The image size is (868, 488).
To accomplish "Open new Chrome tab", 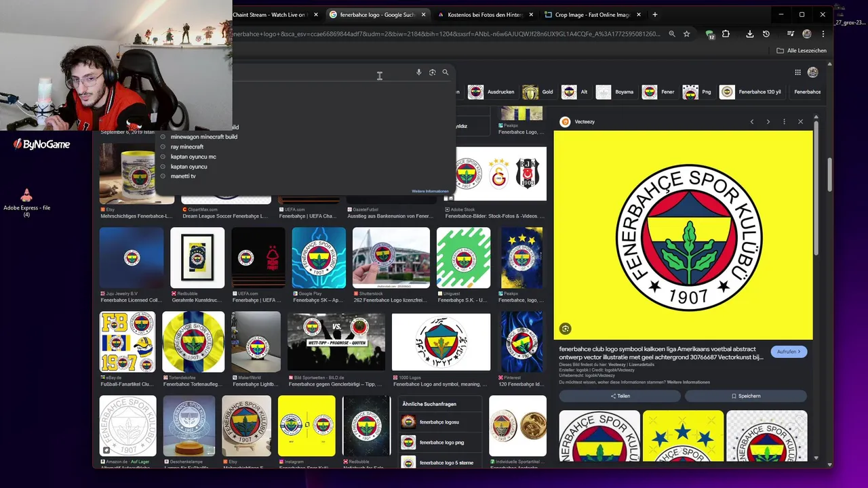I will point(654,14).
